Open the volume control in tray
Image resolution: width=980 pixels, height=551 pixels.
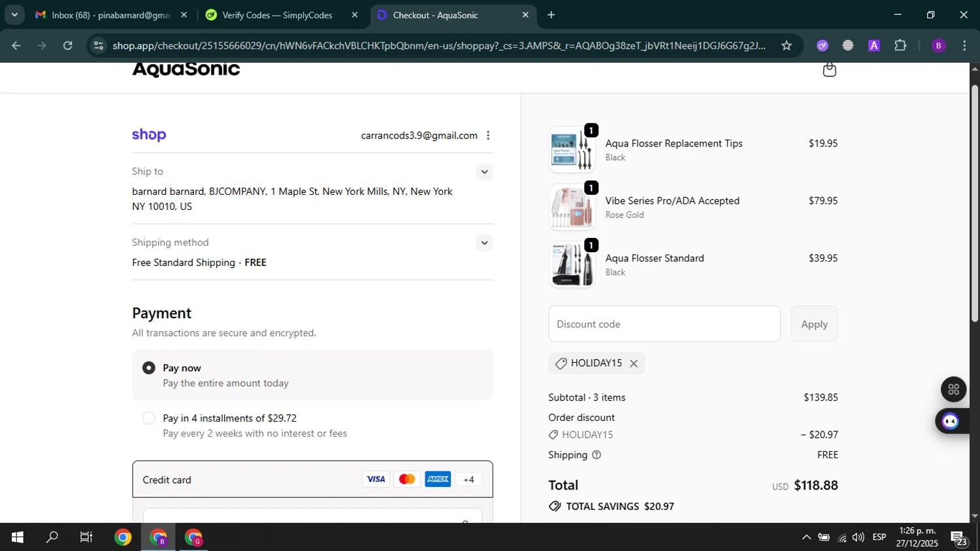858,537
